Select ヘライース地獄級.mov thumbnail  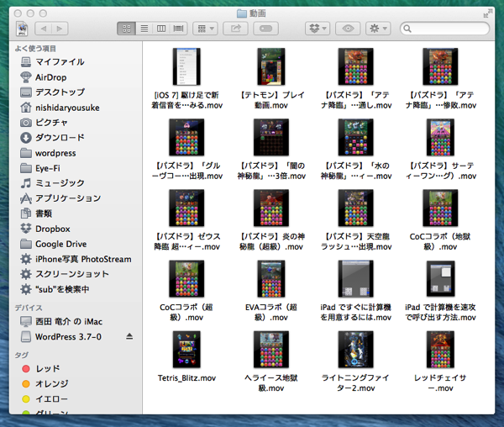coord(271,350)
